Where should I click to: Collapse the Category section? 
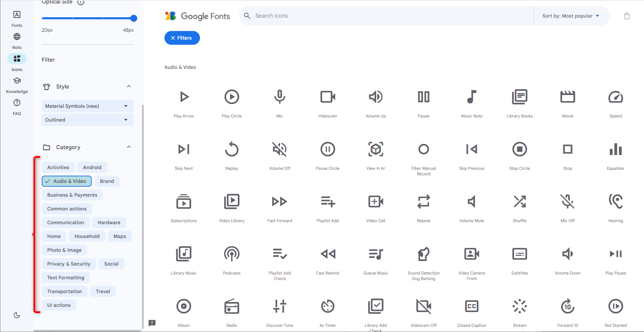(x=129, y=147)
